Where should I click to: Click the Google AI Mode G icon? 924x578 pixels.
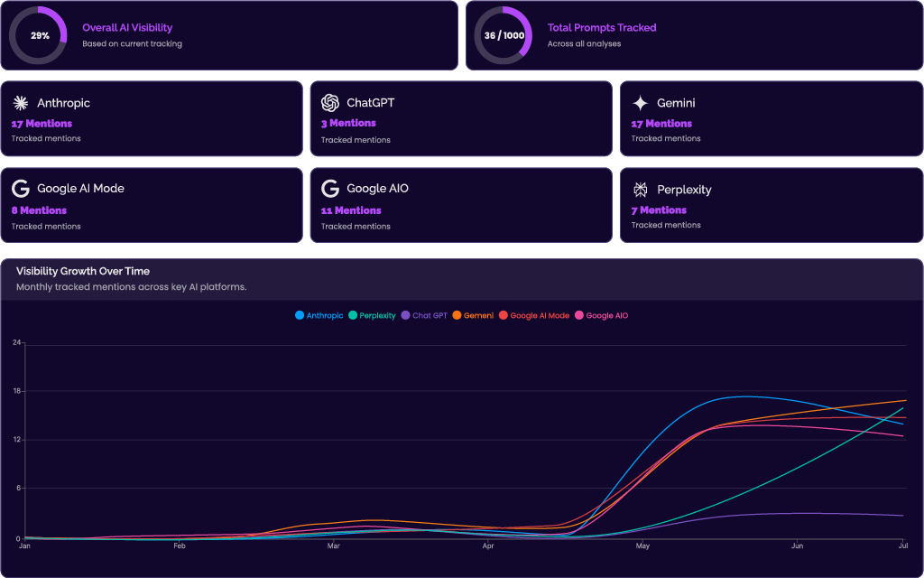(x=21, y=189)
